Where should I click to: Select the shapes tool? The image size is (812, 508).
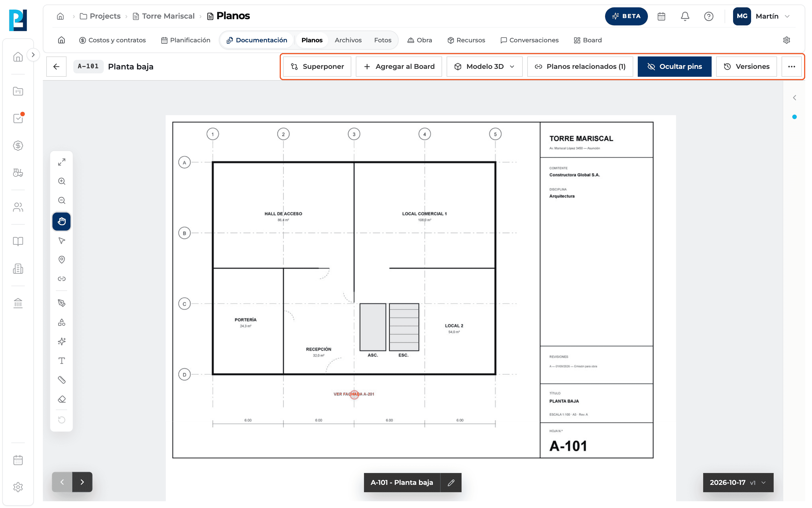[x=62, y=323]
